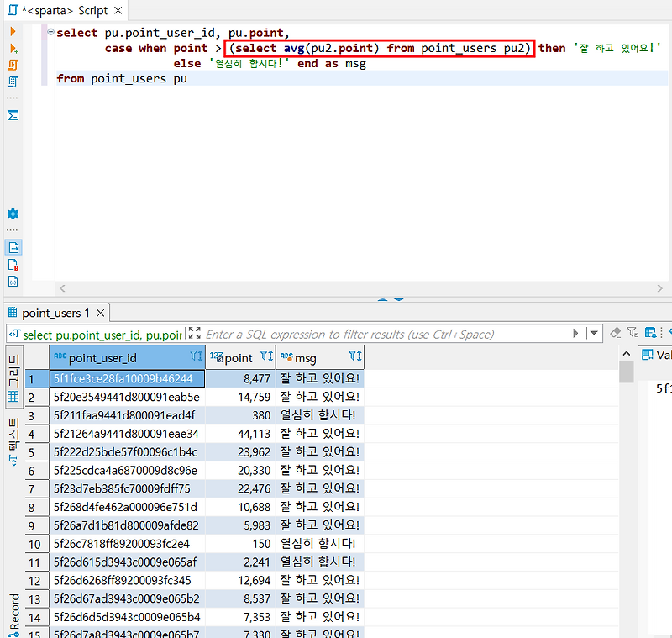Screen dimensions: 672x638
Task: Click the 'as msg' alias in the editor
Action: point(345,63)
